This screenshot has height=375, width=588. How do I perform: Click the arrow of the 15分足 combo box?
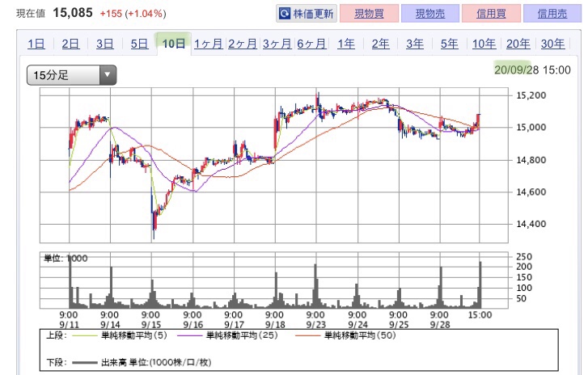click(x=108, y=75)
